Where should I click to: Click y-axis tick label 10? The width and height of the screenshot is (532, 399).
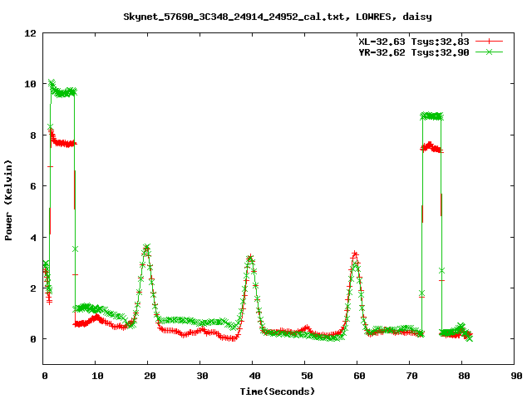click(30, 84)
